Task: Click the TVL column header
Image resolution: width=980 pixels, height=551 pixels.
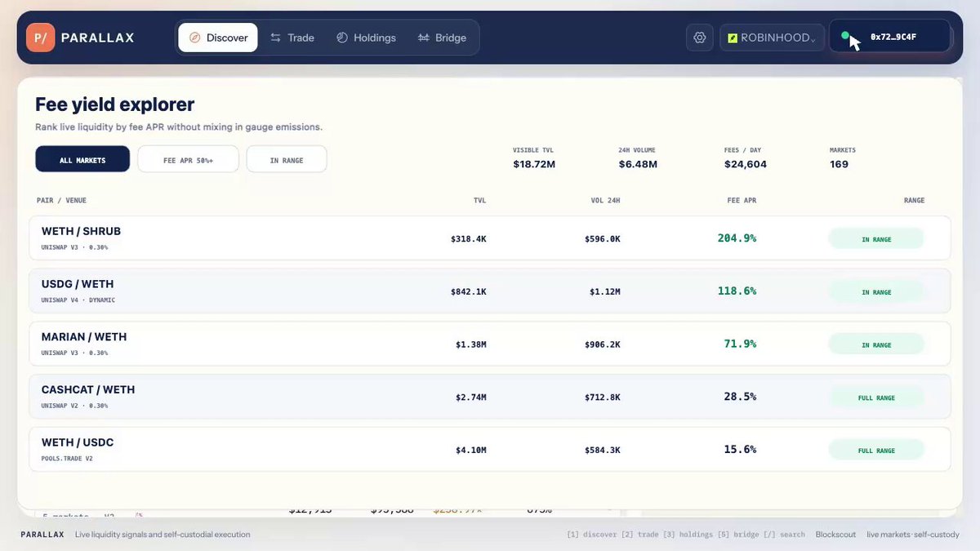Action: point(479,201)
